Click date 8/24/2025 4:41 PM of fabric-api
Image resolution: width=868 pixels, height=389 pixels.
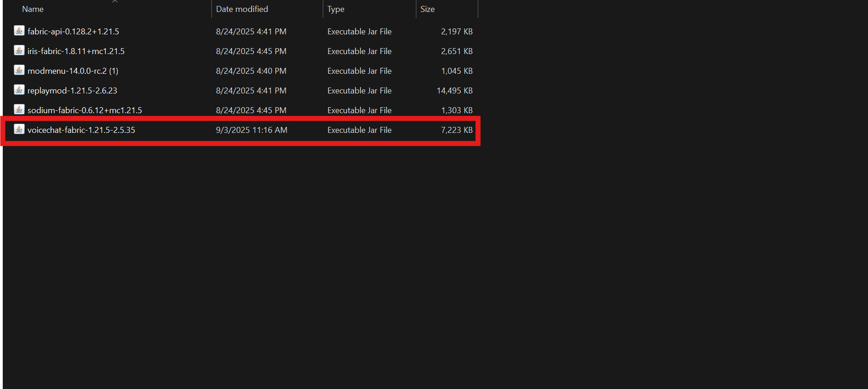(x=251, y=32)
